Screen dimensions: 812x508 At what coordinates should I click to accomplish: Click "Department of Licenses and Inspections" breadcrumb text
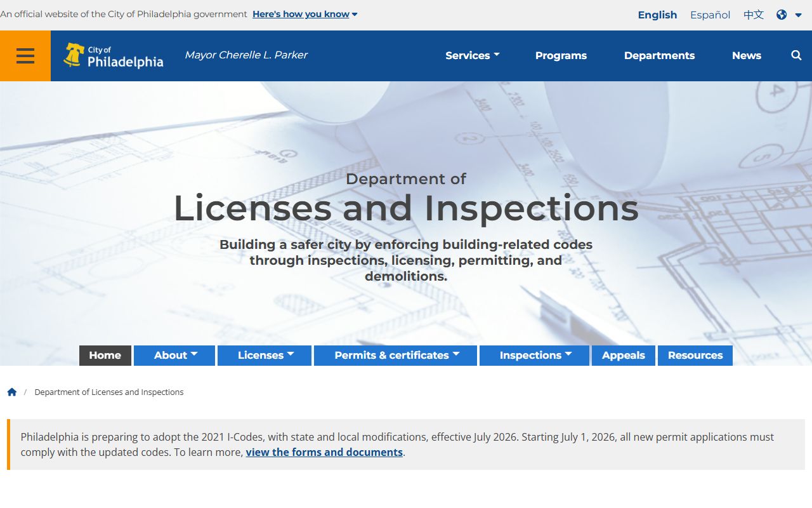(109, 392)
